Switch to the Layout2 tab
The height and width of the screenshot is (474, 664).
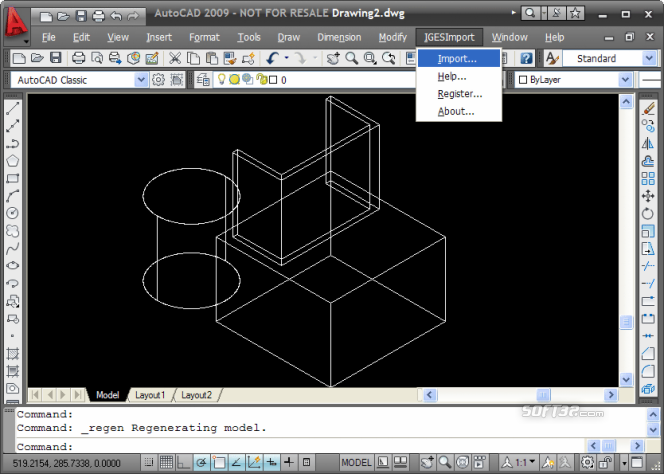[x=196, y=395]
